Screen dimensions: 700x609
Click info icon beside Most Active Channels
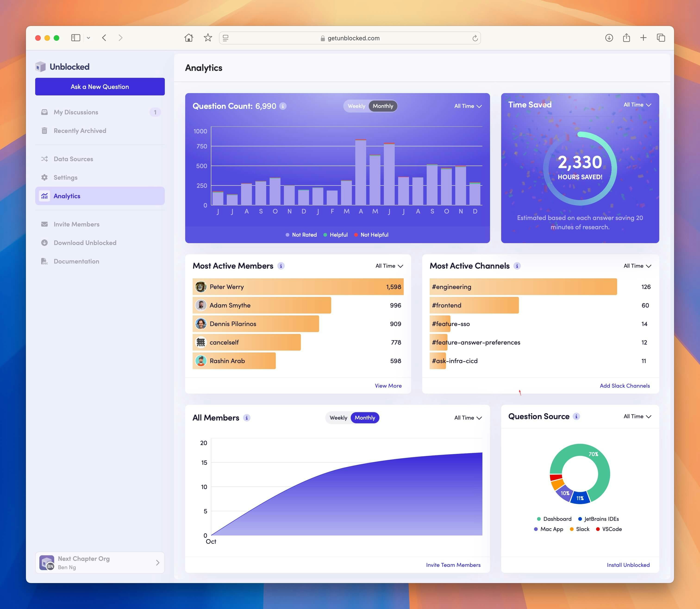[517, 266]
